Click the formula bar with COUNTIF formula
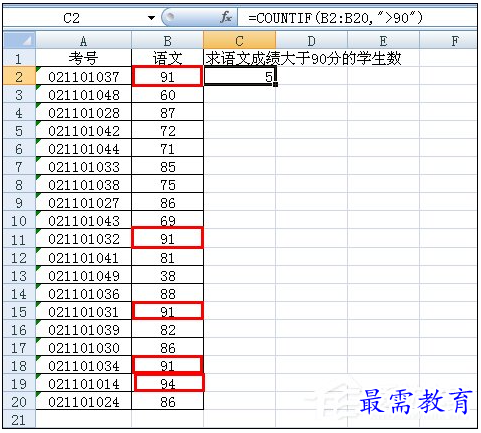This screenshot has width=481, height=433. 357,18
